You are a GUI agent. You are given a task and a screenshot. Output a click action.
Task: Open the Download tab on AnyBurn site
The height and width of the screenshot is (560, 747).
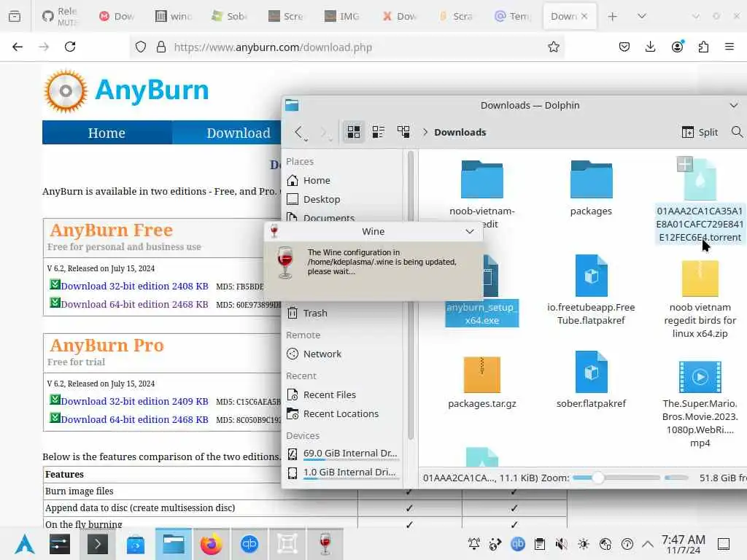tap(239, 133)
